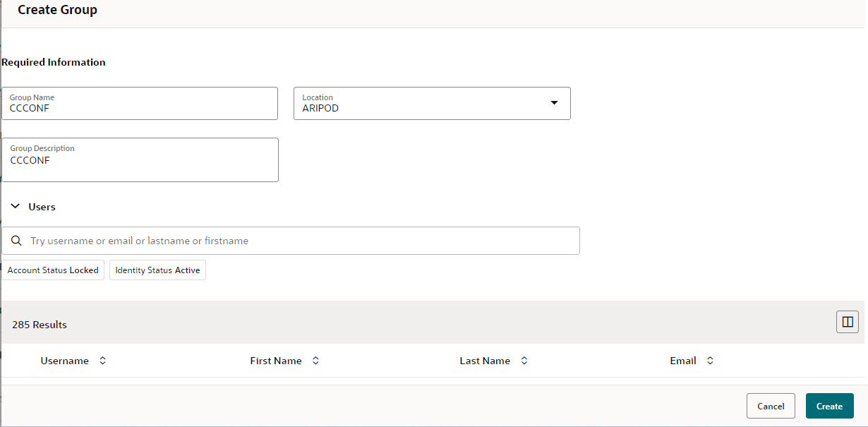
Task: Click the Create button
Action: pyautogui.click(x=829, y=406)
